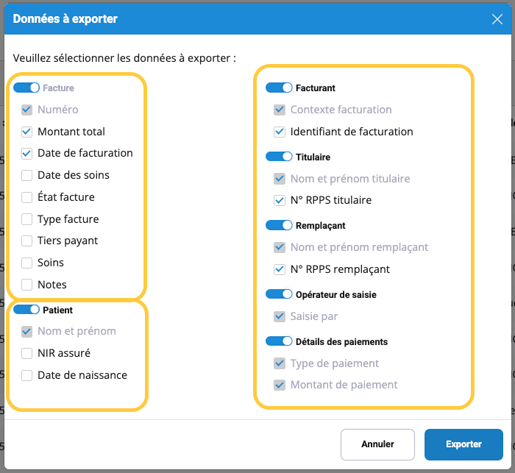The height and width of the screenshot is (473, 515).
Task: Toggle the Opérateur de saisie switch
Action: click(279, 294)
